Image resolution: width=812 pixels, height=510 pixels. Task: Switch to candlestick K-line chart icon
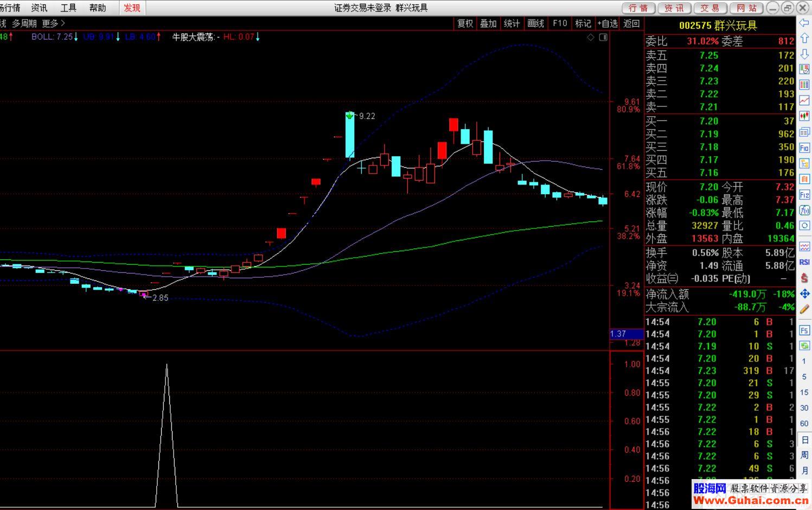pyautogui.click(x=804, y=117)
